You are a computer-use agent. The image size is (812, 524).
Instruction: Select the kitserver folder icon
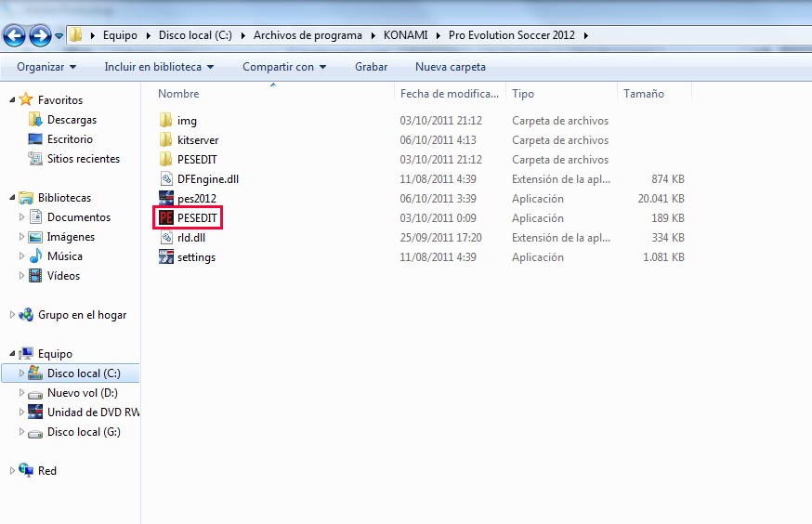coord(165,139)
